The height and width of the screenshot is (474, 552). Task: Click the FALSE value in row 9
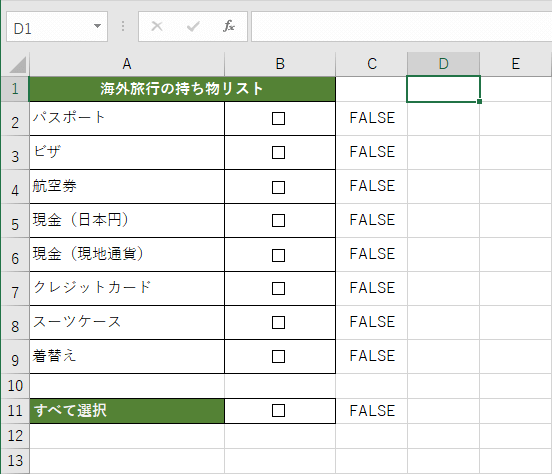(372, 356)
